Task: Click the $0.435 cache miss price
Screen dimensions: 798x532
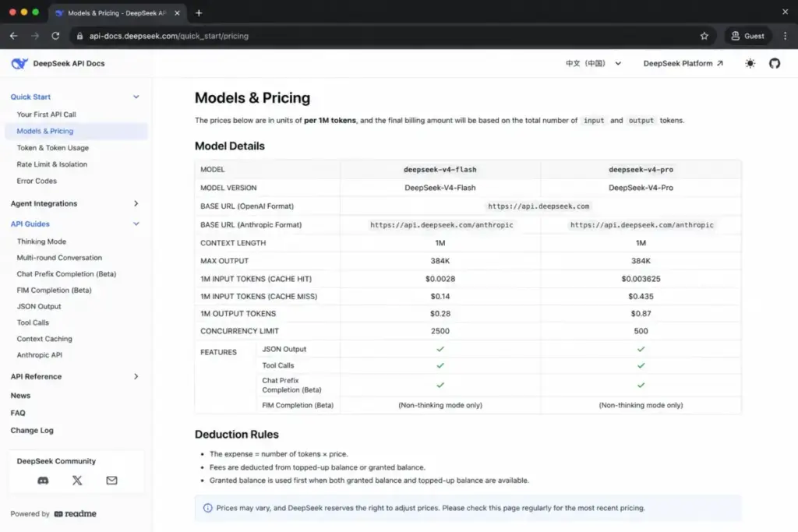Action: [641, 297]
